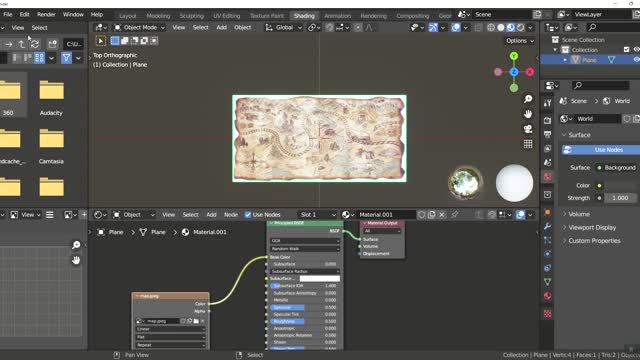This screenshot has width=640, height=360.
Task: Open the Object Mode dropdown
Action: tap(139, 28)
